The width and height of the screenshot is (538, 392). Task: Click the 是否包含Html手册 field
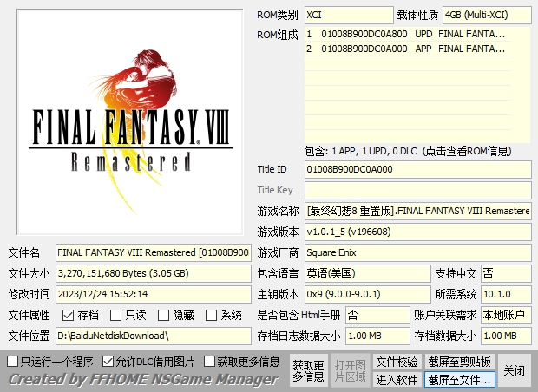377,315
